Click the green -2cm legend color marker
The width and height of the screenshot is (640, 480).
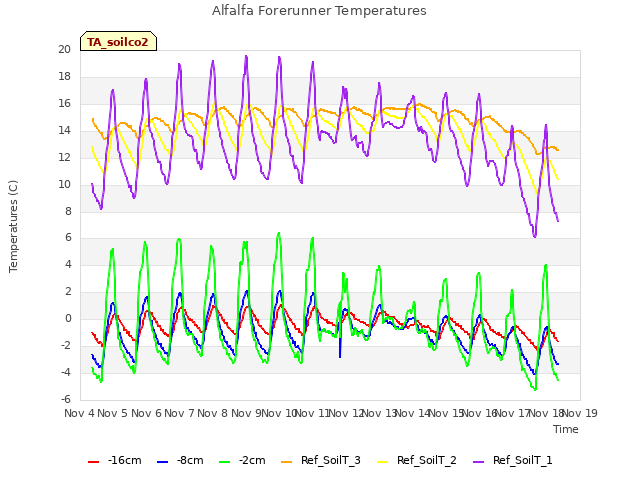(x=225, y=462)
